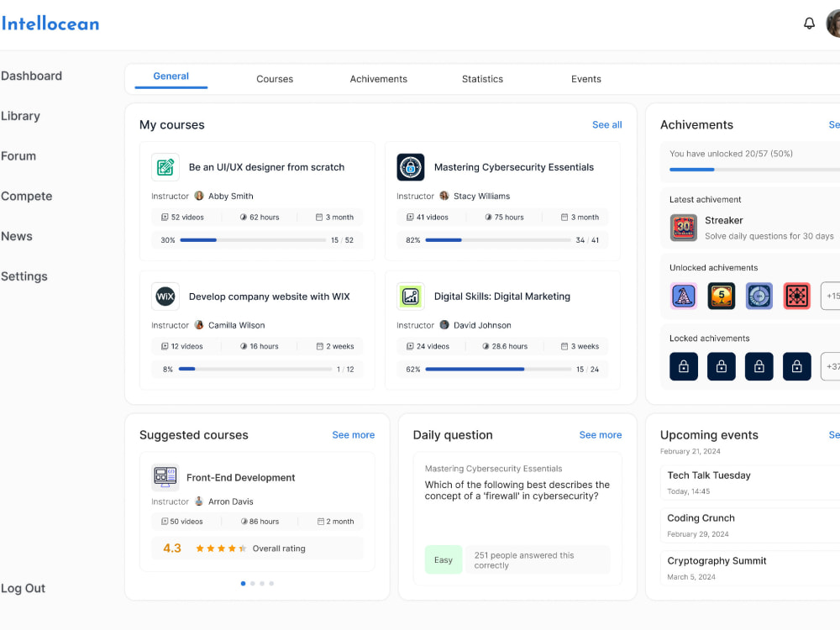Click See all in My courses
840x630 pixels.
607,125
